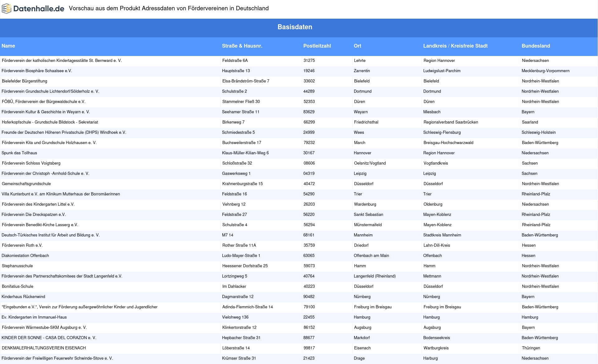The height and width of the screenshot is (364, 598).
Task: Select the "Eingebunden e.V." Verein entry
Action: [79, 307]
